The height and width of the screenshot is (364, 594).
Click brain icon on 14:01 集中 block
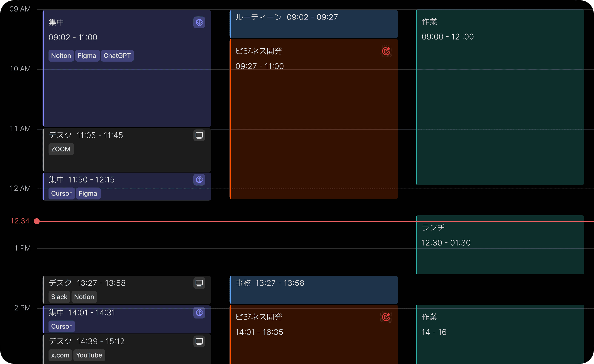(199, 313)
